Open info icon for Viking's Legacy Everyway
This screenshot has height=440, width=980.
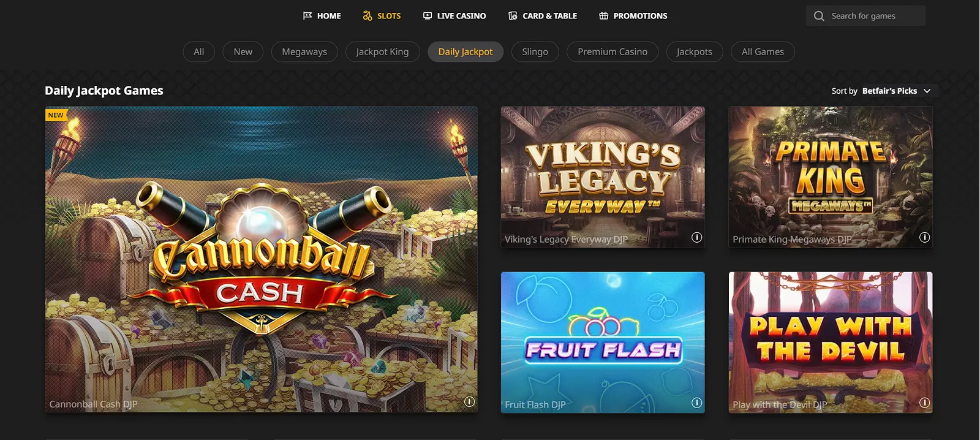696,238
